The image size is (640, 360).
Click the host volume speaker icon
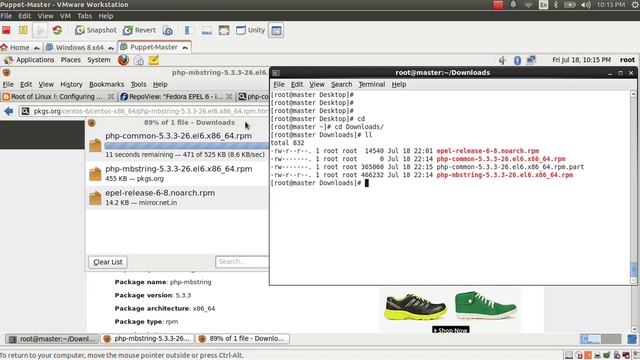point(586,5)
